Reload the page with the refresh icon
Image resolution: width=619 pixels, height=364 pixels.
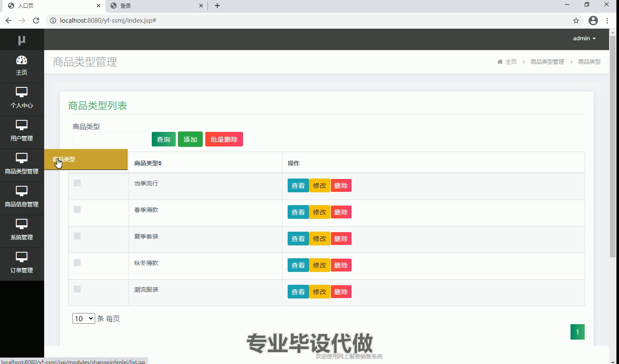click(36, 21)
